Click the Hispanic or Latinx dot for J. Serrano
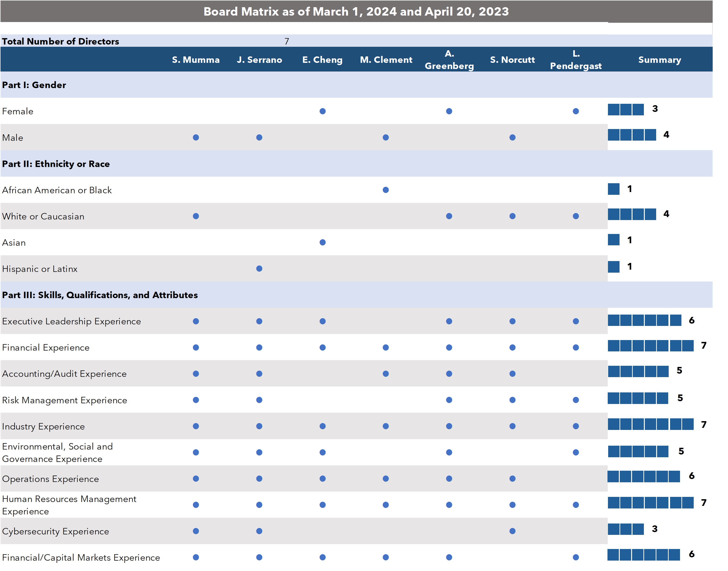Screen dimensions: 728x571 pos(259,268)
